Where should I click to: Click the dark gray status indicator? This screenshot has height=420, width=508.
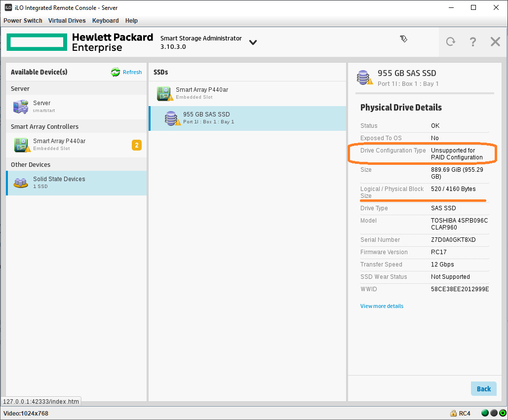pos(494,413)
